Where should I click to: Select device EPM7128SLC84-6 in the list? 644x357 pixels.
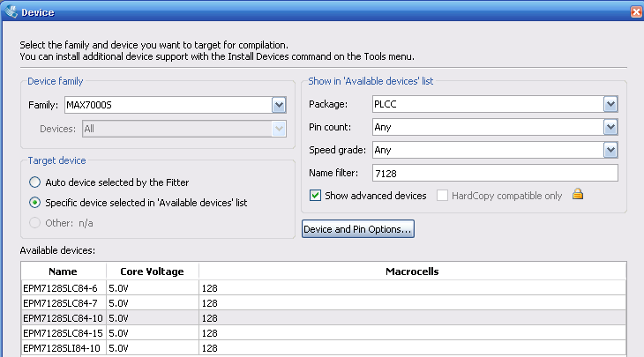(323, 288)
